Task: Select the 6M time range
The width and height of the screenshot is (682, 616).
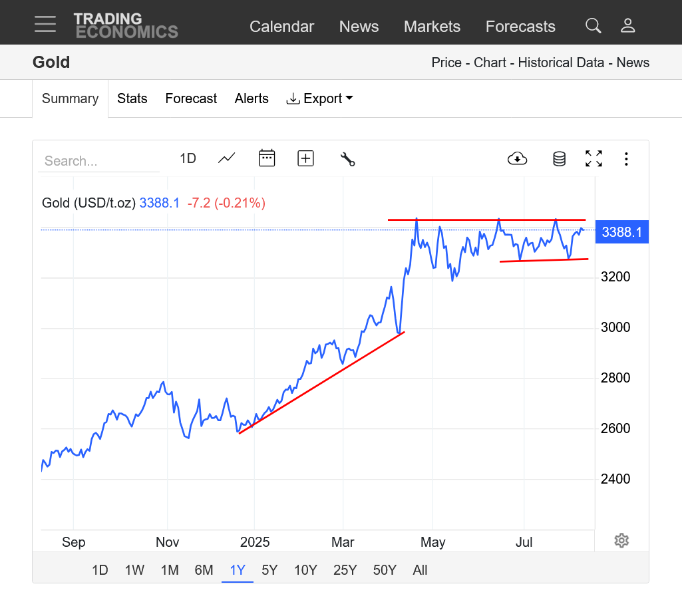Action: click(x=204, y=570)
